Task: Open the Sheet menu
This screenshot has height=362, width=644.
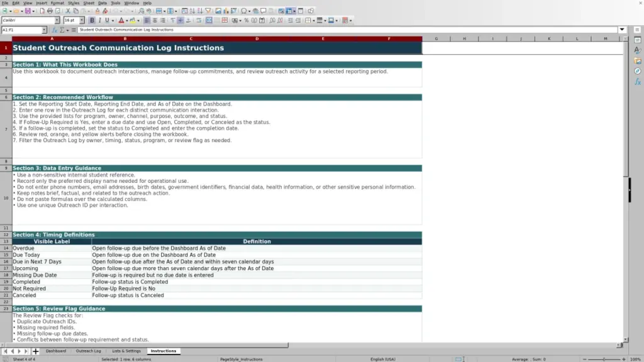Action: point(89,3)
